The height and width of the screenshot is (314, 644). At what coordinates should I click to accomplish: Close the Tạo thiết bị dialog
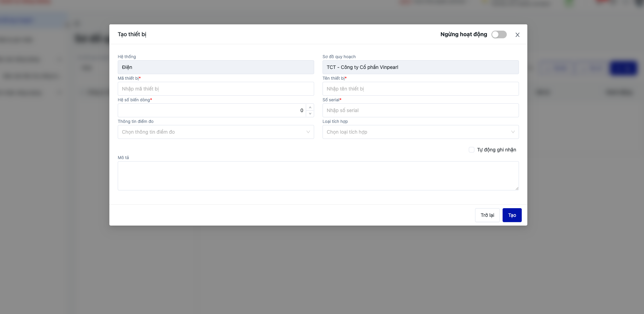(x=518, y=35)
